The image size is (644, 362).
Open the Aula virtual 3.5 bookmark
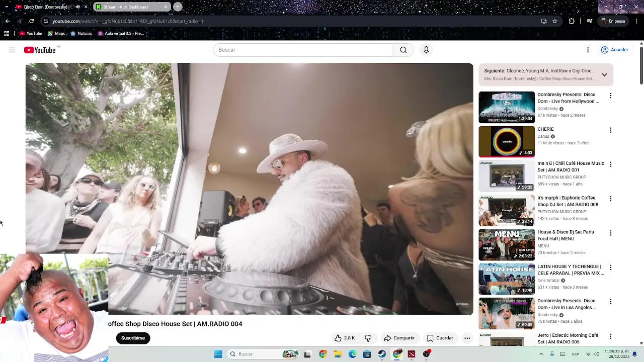[x=121, y=34]
